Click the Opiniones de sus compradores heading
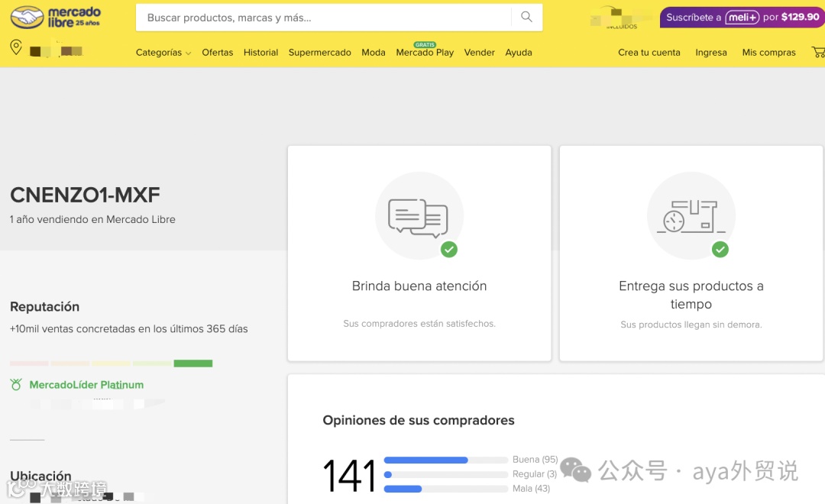 419,420
